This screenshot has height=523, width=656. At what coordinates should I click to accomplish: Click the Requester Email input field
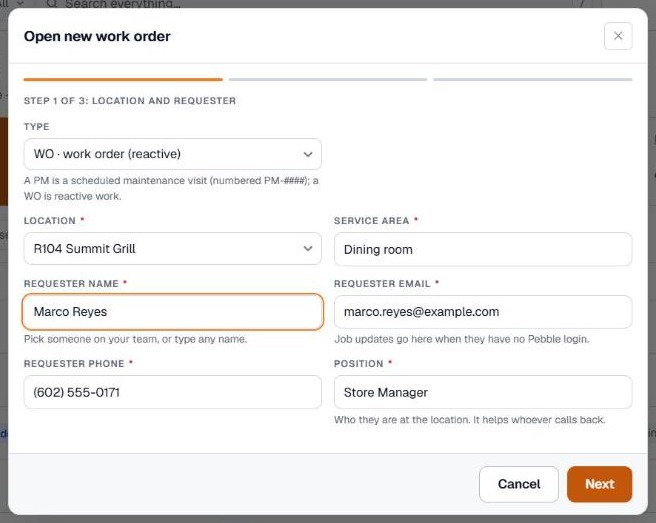click(x=483, y=312)
